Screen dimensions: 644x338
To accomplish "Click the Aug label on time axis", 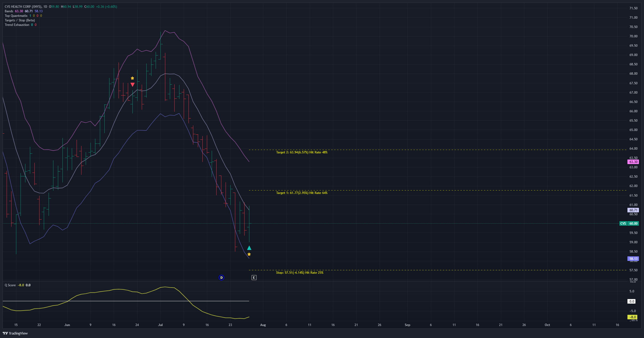I will click(263, 325).
